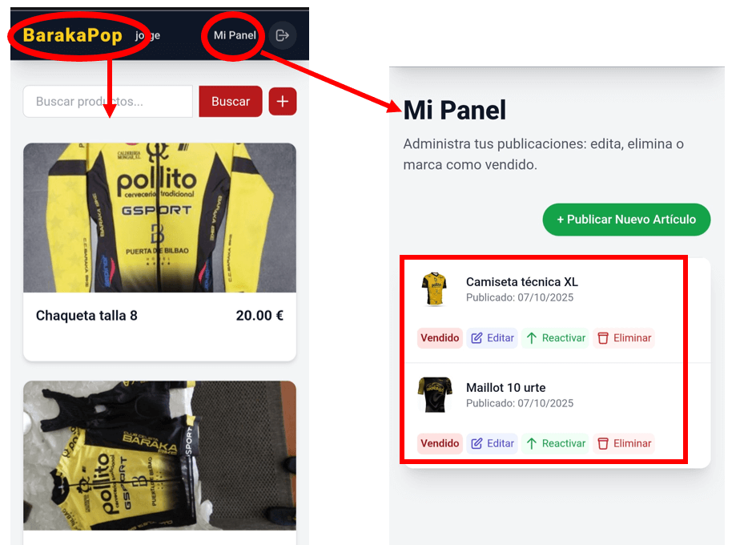Click Editar pencil icon for Camiseta técnica XL
Viewport: 756px width, 545px height.
coord(477,338)
